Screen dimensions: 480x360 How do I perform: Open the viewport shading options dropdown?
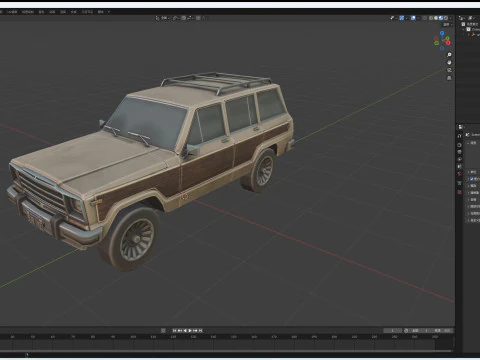click(451, 18)
